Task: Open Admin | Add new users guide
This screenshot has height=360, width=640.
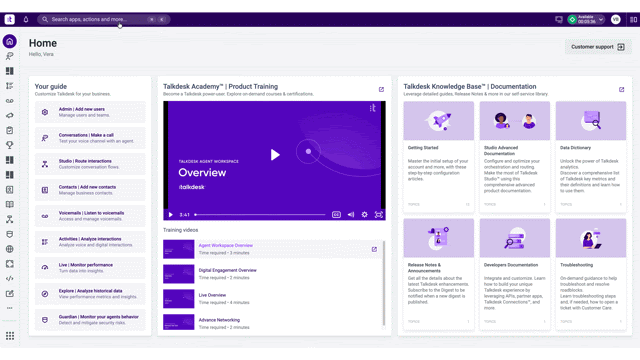Action: [x=90, y=112]
